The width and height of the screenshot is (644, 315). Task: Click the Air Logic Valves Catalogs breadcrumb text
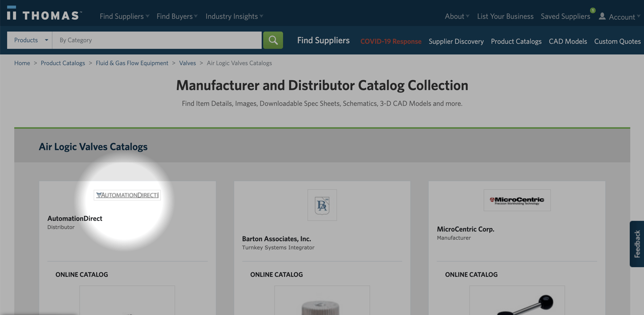coord(239,63)
